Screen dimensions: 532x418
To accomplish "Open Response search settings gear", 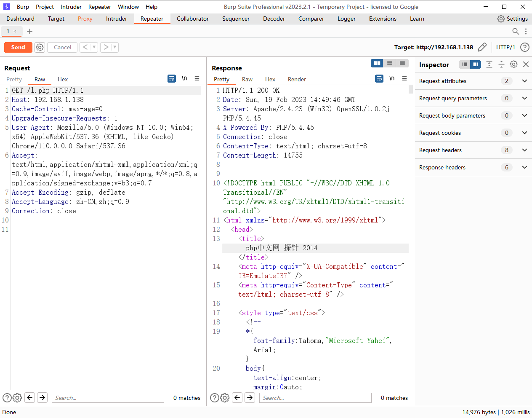I will 225,398.
